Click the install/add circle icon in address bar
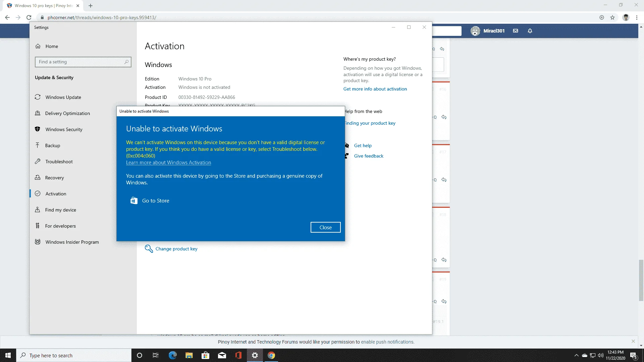Image resolution: width=644 pixels, height=362 pixels. point(602,17)
